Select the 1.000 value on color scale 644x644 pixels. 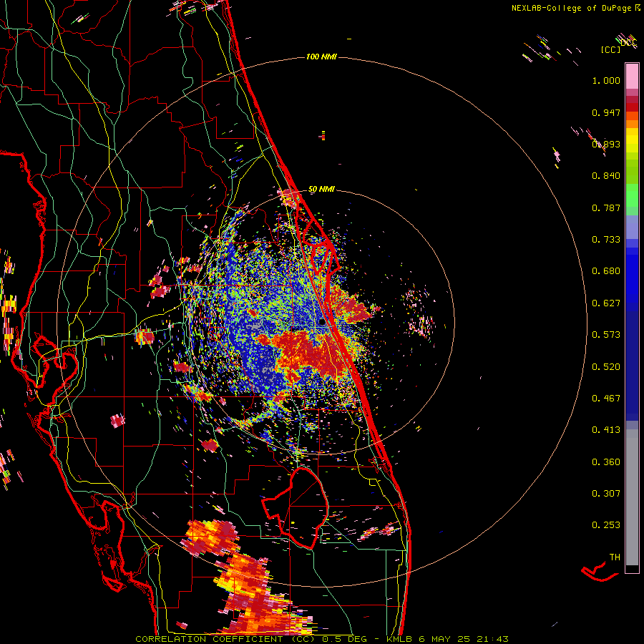pos(606,81)
